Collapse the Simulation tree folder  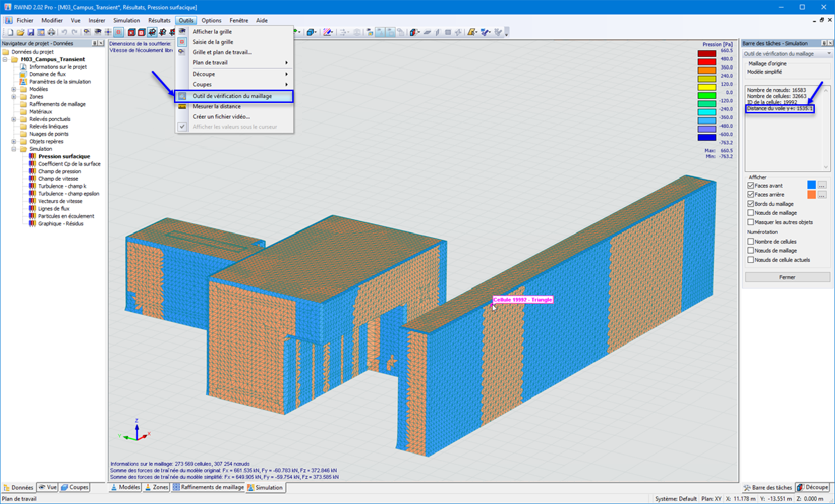[x=14, y=149]
